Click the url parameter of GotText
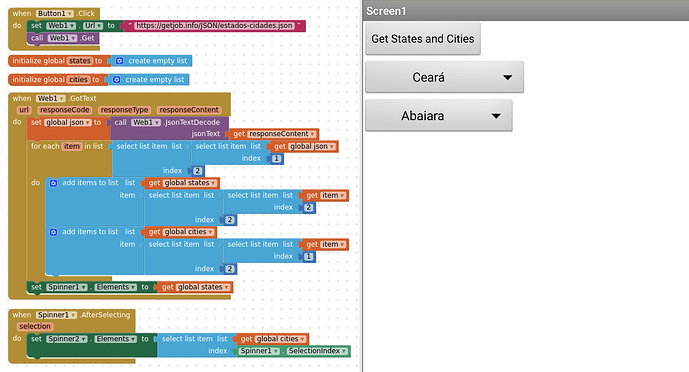Image resolution: width=689 pixels, height=372 pixels. (24, 110)
